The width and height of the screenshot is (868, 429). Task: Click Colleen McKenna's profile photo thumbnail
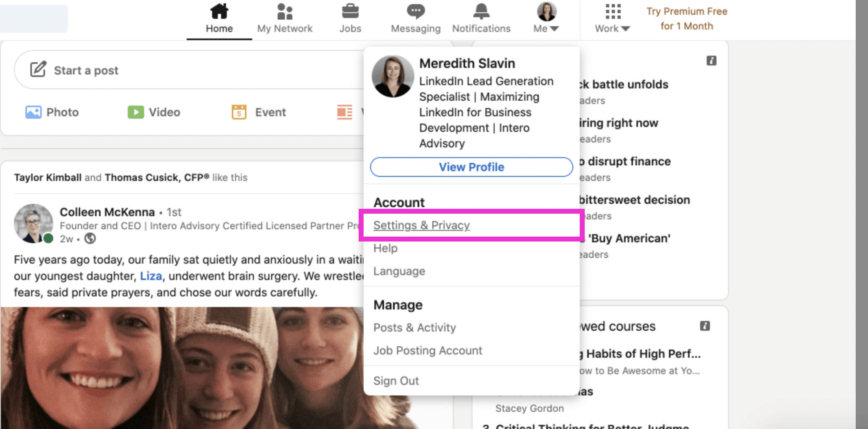click(34, 224)
